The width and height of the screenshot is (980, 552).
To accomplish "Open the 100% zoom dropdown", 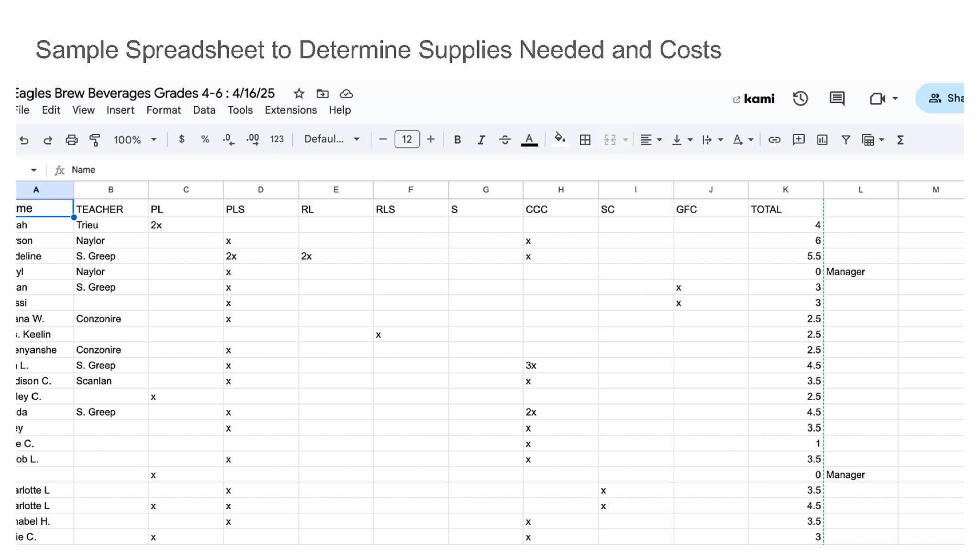I will click(x=135, y=140).
